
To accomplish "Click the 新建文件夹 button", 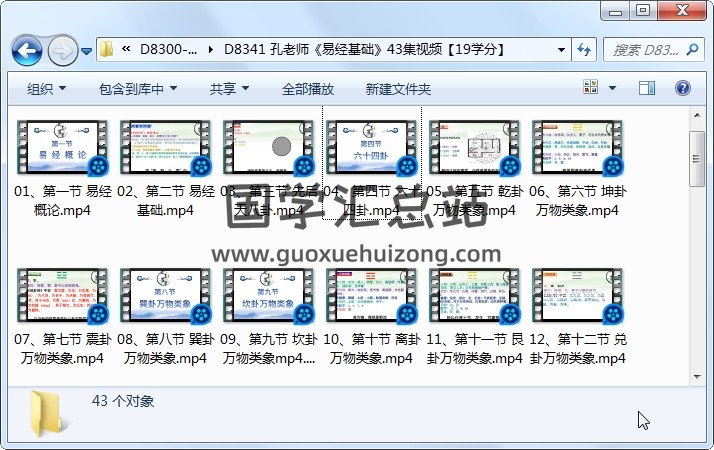I will 398,89.
